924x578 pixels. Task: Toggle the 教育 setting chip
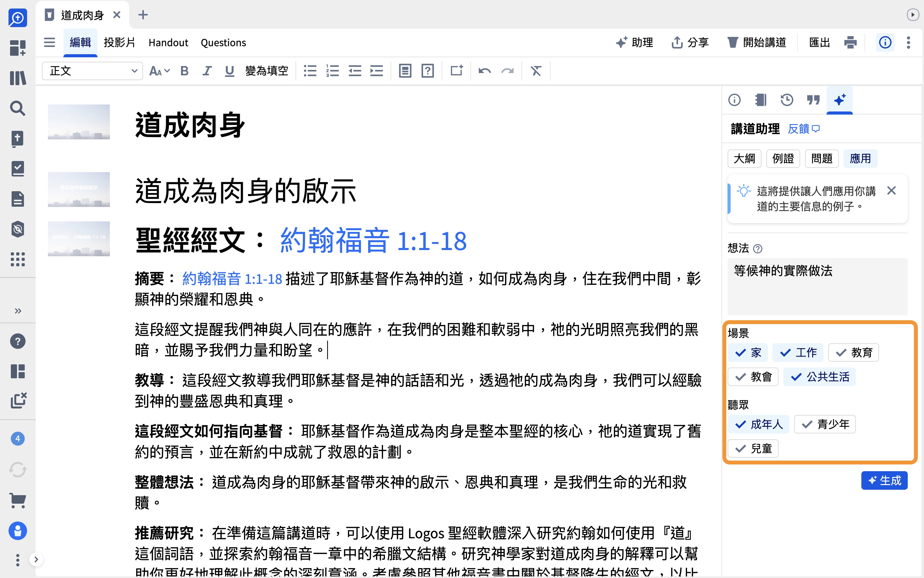853,352
